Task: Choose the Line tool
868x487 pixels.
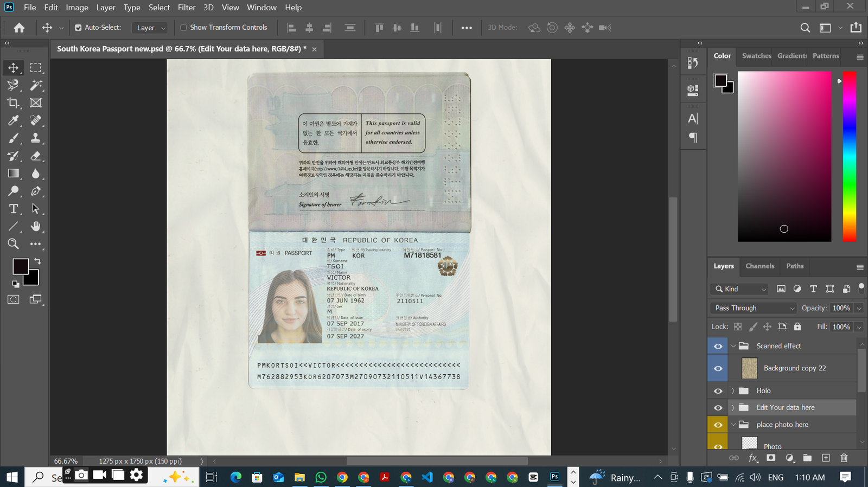Action: (13, 227)
